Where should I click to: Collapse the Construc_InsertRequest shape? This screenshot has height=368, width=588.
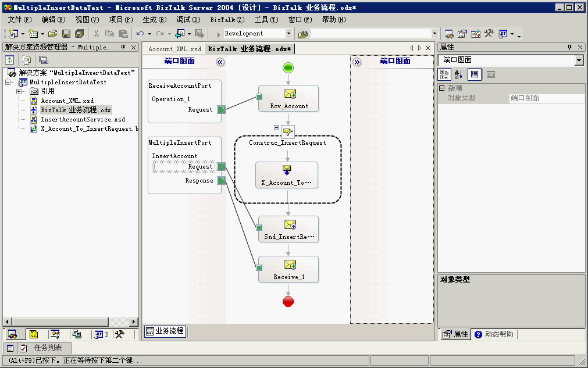click(x=276, y=127)
